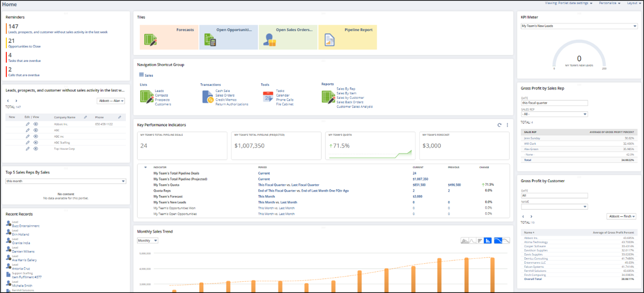Toggle the trend line overlay on Monthly Sales Trend

[x=498, y=240]
